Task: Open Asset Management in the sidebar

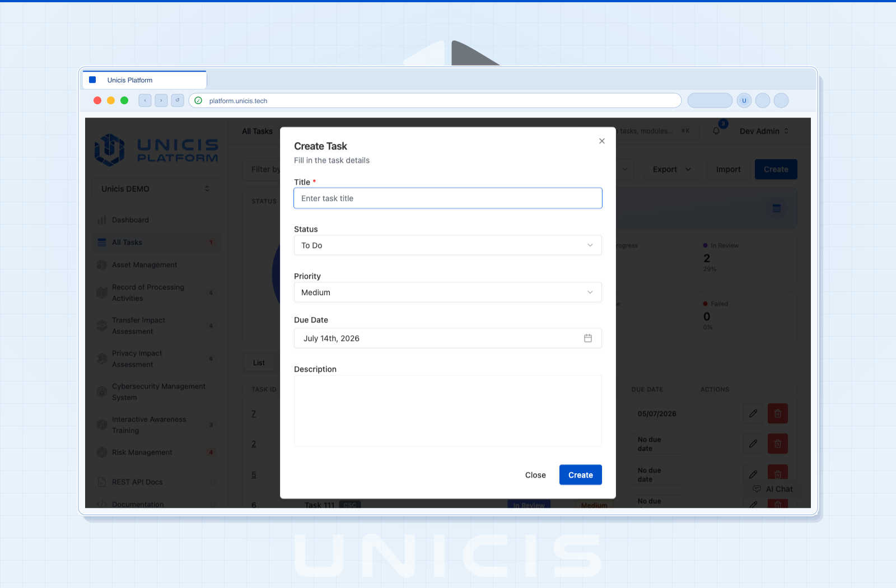Action: coord(156,265)
